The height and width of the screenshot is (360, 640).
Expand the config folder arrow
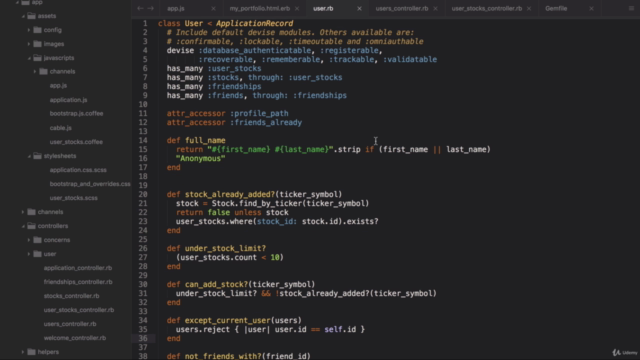coord(29,30)
